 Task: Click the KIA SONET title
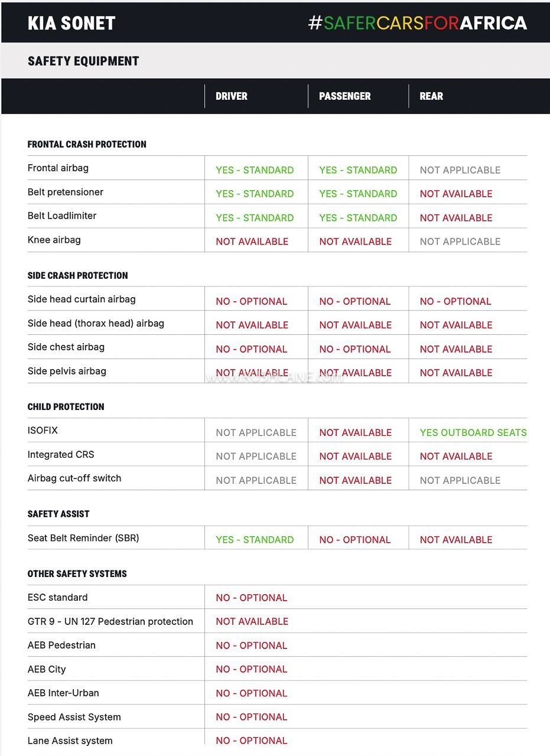(71, 23)
